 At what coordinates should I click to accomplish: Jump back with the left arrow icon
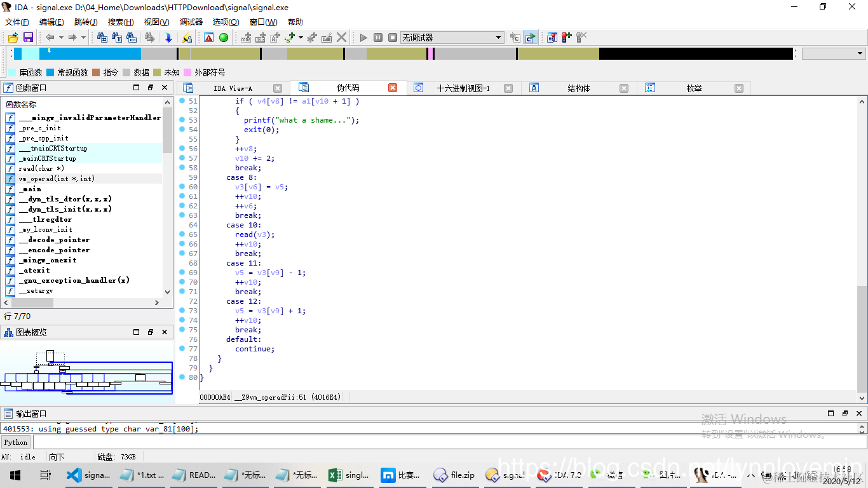pyautogui.click(x=50, y=37)
